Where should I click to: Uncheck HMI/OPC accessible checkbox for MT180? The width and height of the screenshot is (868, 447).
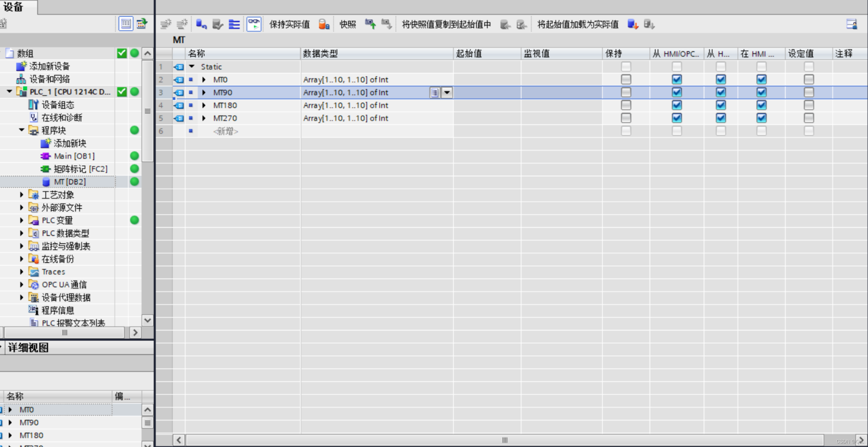(x=677, y=105)
